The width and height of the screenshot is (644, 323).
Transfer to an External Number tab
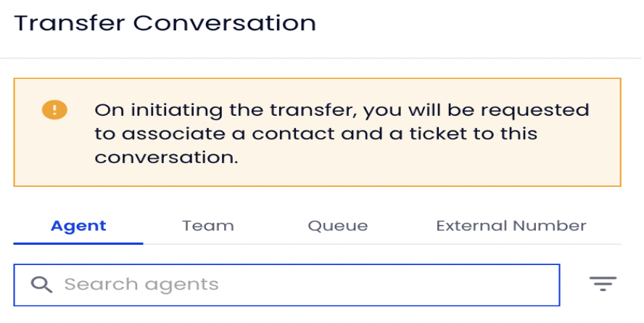[x=511, y=226]
